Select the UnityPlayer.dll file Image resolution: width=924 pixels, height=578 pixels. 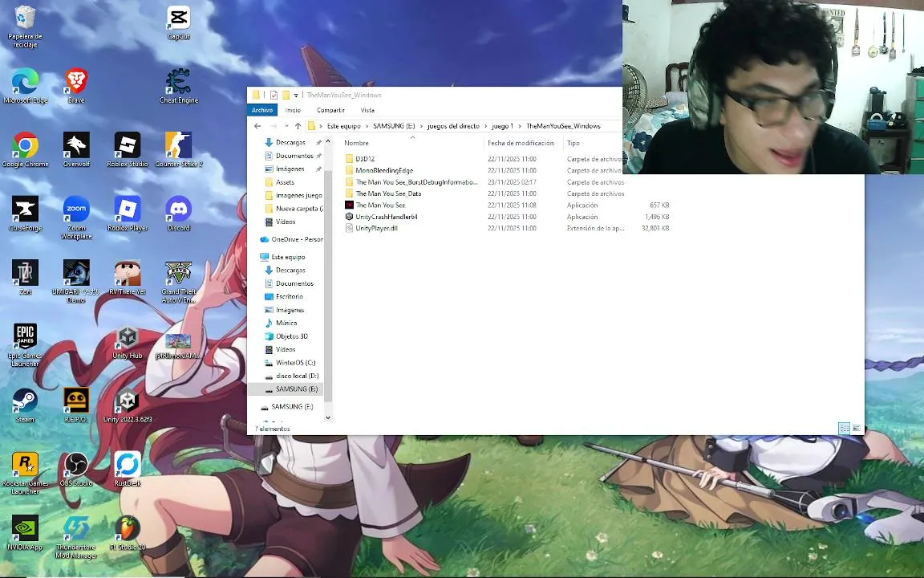tap(372, 228)
